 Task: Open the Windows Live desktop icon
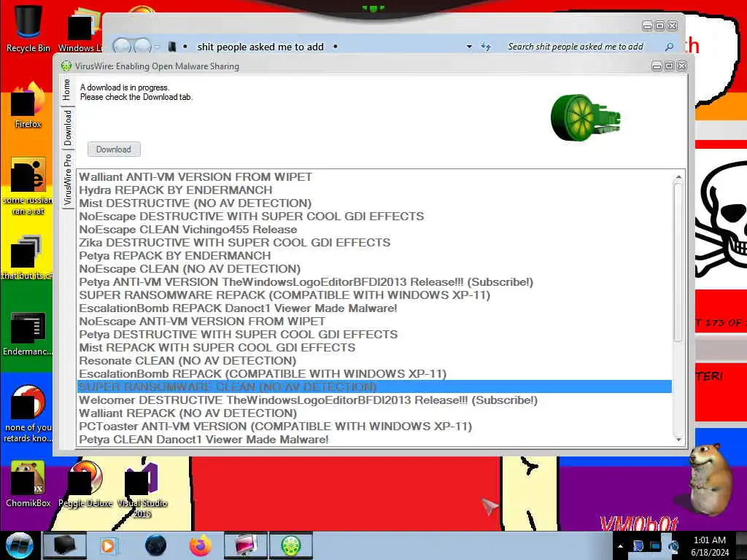pyautogui.click(x=81, y=28)
